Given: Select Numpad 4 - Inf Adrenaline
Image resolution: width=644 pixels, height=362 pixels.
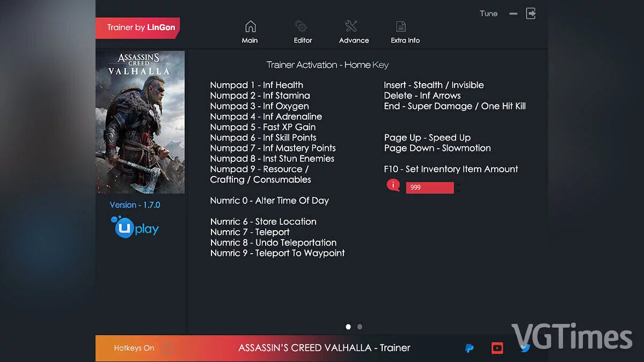Looking at the screenshot, I should point(266,116).
